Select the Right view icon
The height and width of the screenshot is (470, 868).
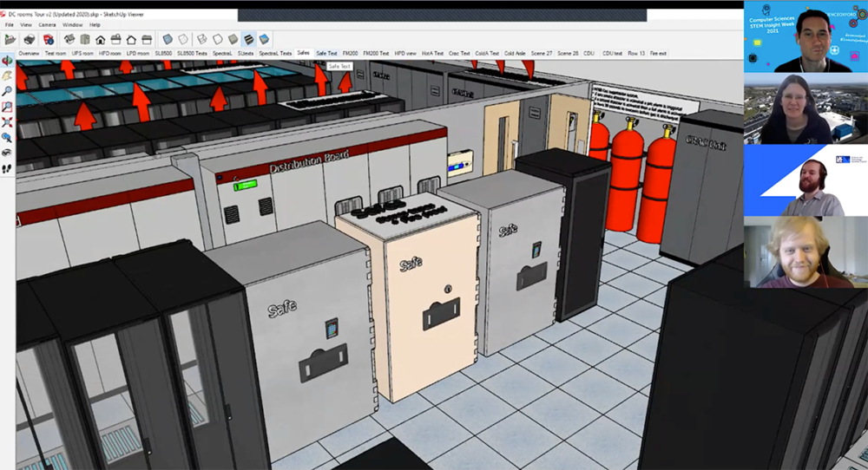coord(115,39)
